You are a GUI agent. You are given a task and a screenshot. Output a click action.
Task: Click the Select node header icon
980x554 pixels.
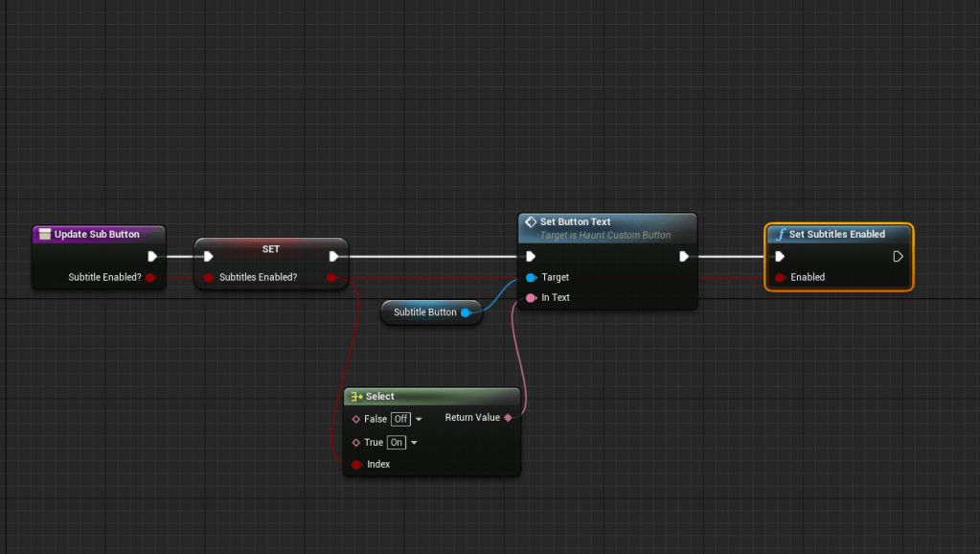point(355,396)
